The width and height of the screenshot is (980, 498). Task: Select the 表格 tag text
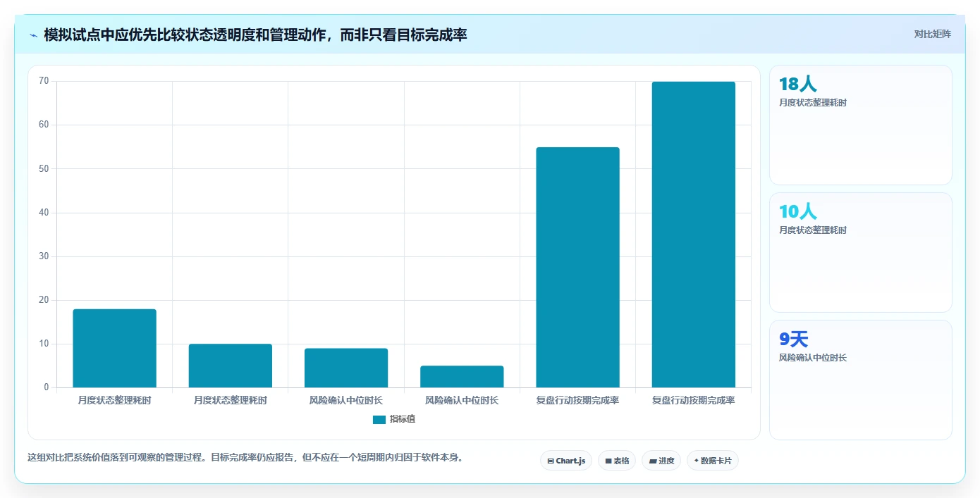tap(621, 461)
